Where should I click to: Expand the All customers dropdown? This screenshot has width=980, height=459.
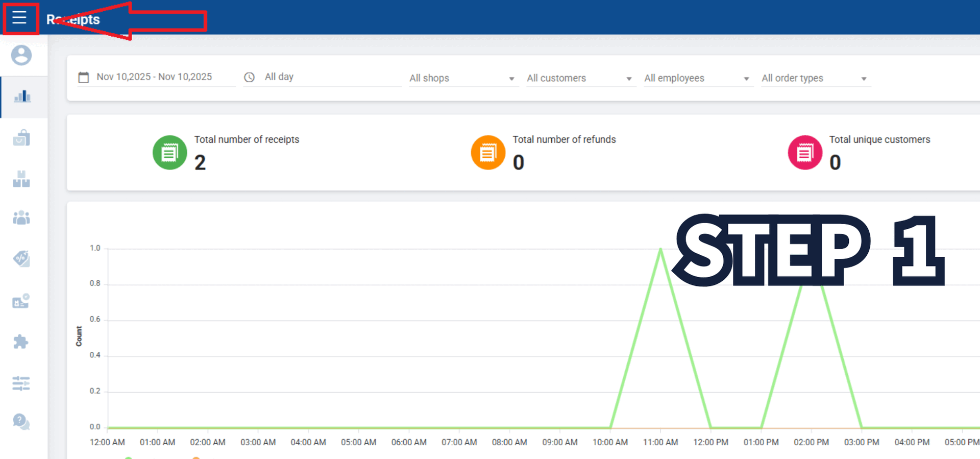579,78
